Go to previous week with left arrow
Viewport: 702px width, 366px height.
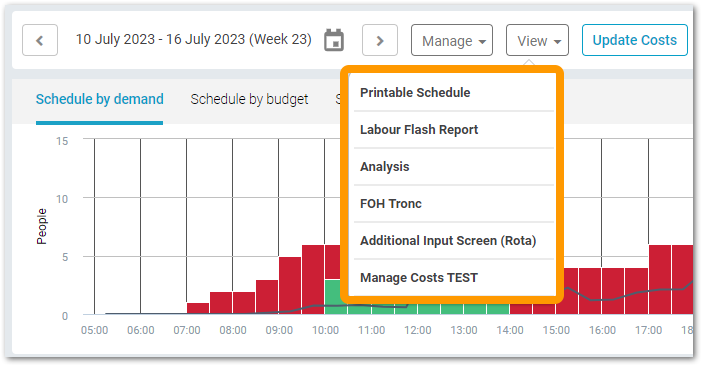click(40, 40)
